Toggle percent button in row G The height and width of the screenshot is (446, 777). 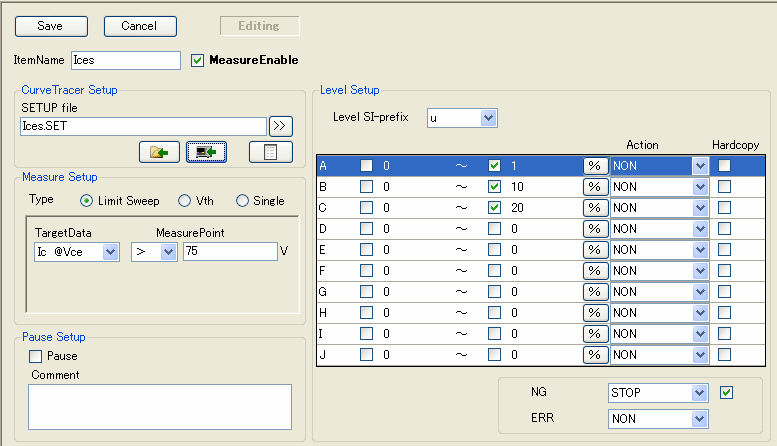[x=595, y=292]
